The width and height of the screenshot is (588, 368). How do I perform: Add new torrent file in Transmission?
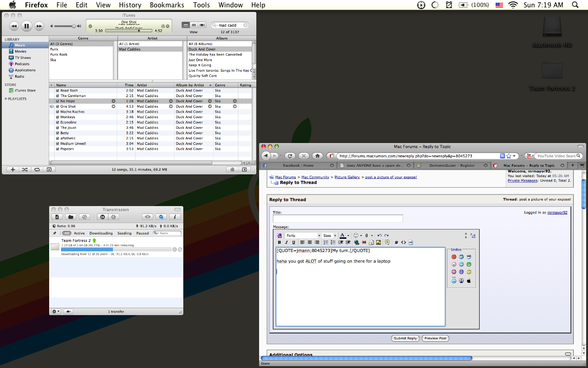pyautogui.click(x=57, y=217)
